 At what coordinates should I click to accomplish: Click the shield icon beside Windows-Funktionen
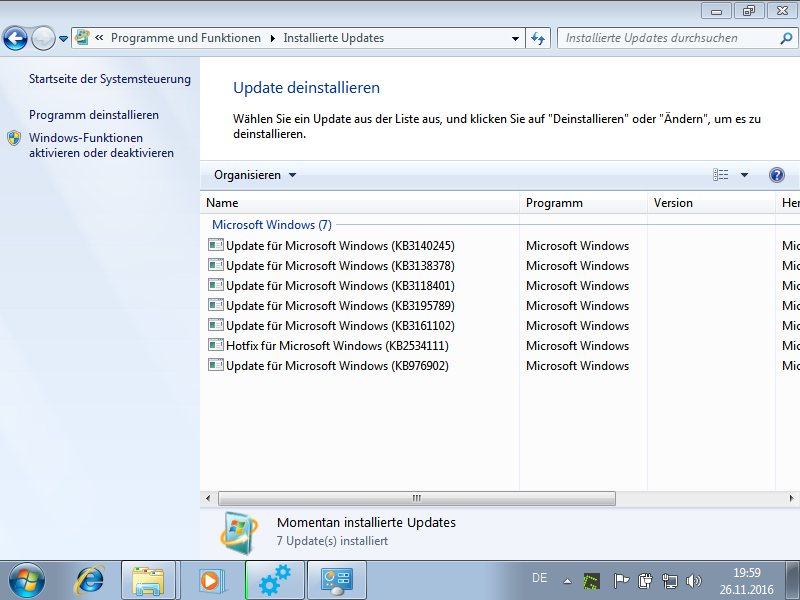pyautogui.click(x=14, y=138)
